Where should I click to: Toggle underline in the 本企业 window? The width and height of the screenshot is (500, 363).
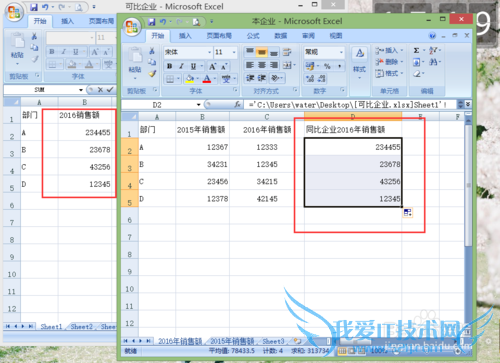(x=193, y=66)
